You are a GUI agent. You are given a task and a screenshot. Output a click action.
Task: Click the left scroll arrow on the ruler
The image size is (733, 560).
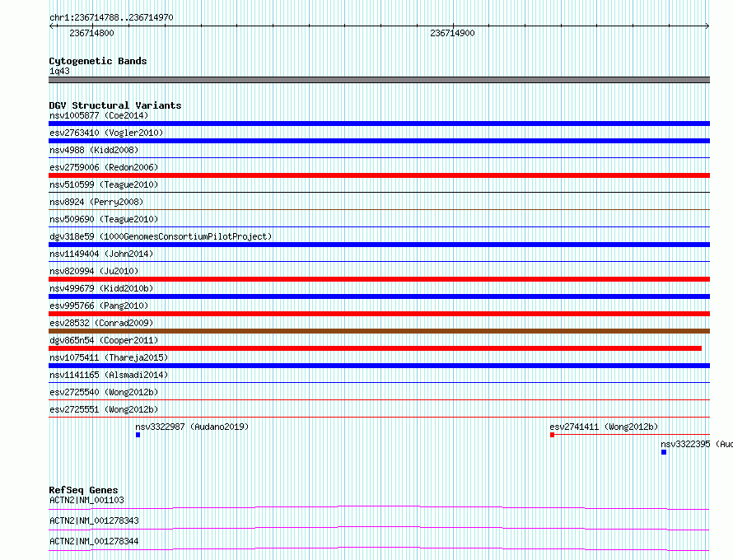(x=51, y=26)
